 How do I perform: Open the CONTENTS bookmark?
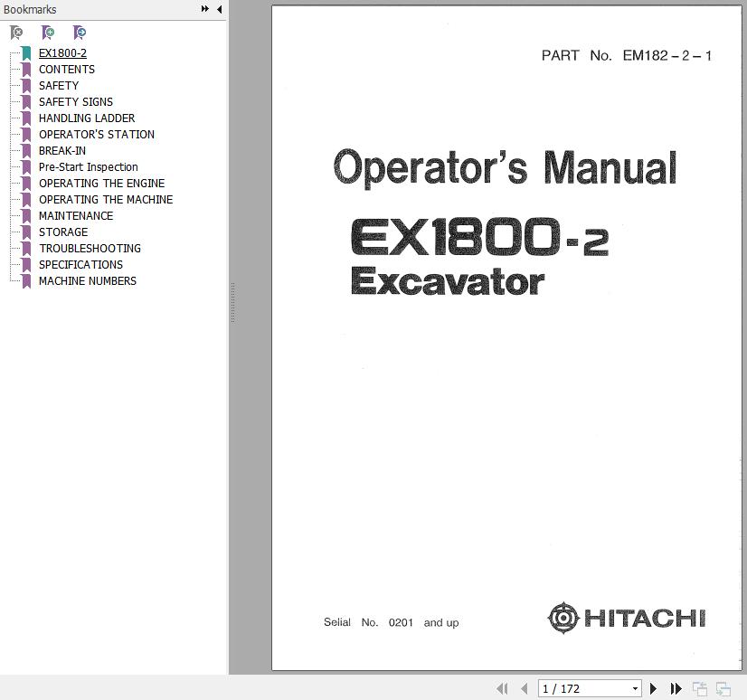pyautogui.click(x=67, y=70)
